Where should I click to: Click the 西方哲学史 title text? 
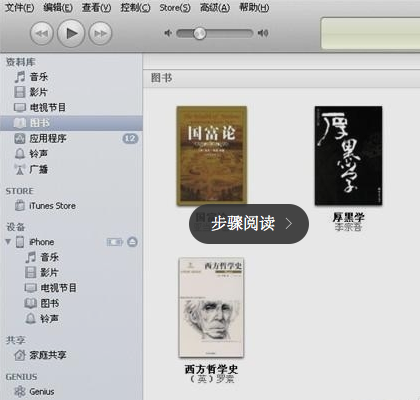[211, 369]
